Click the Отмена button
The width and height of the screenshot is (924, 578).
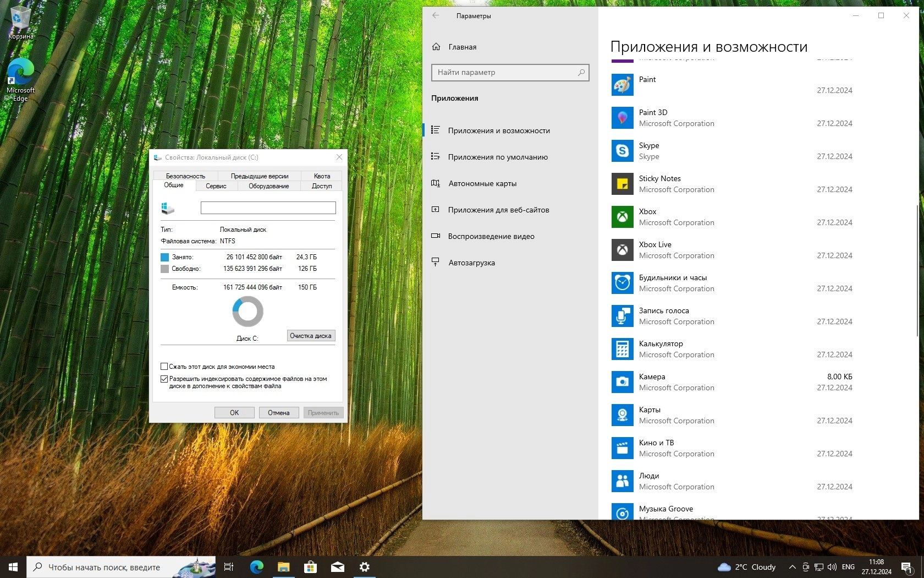pos(278,413)
